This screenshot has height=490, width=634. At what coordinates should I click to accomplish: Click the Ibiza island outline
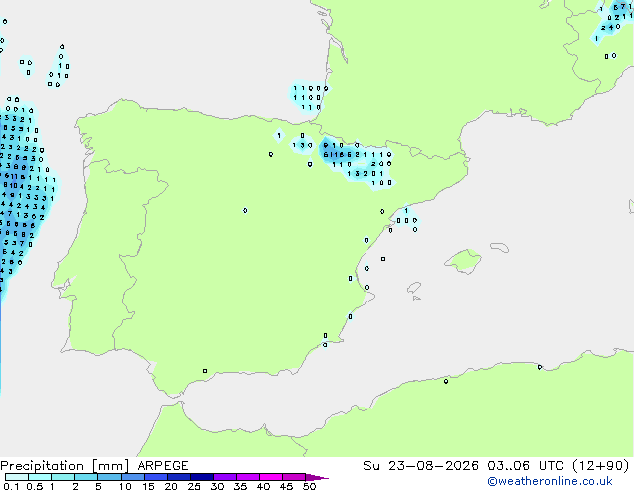coord(414,288)
